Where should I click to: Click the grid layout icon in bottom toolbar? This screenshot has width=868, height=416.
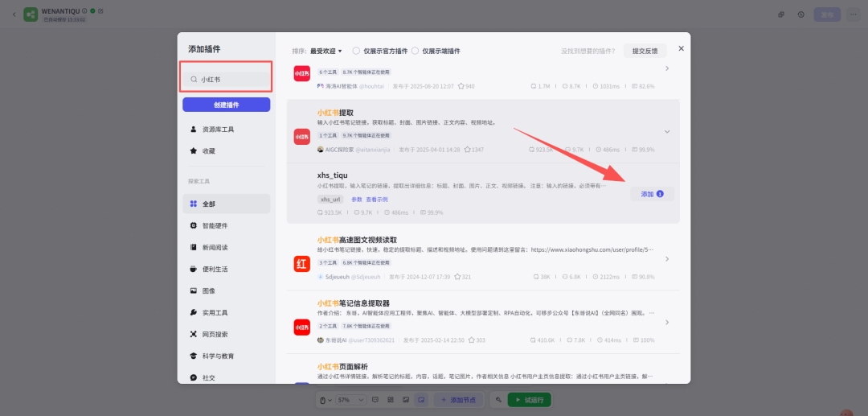[391, 399]
